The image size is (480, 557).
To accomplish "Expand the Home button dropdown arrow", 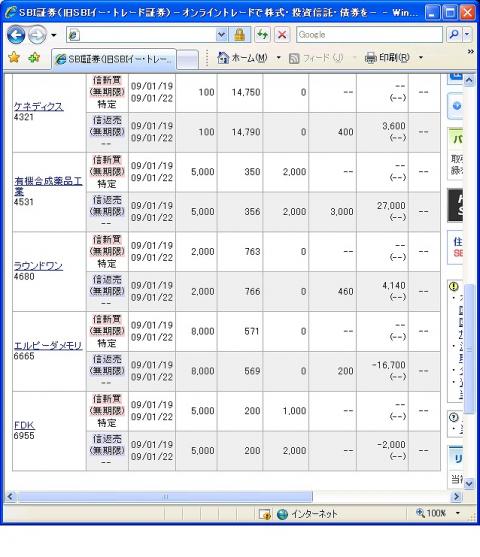I will 279,58.
